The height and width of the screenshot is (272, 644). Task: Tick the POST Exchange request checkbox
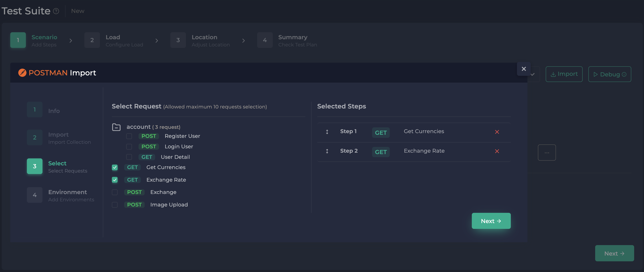(115, 192)
